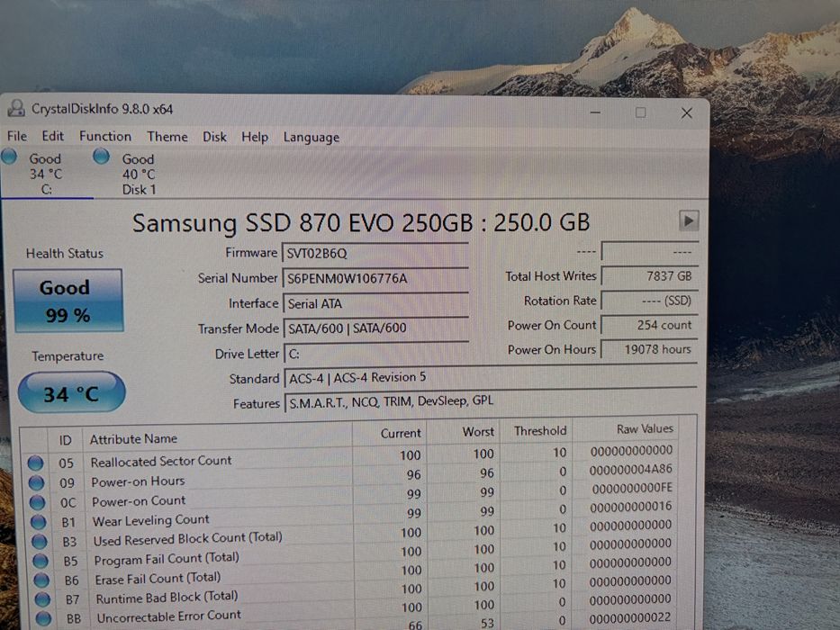Select the Power-on Count attribute name
This screenshot has width=840, height=630.
139,501
